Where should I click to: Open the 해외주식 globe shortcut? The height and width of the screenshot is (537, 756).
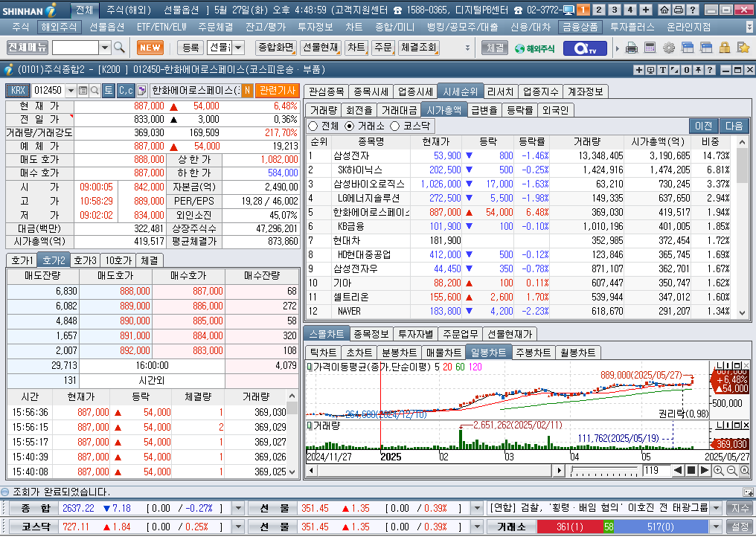(x=534, y=48)
